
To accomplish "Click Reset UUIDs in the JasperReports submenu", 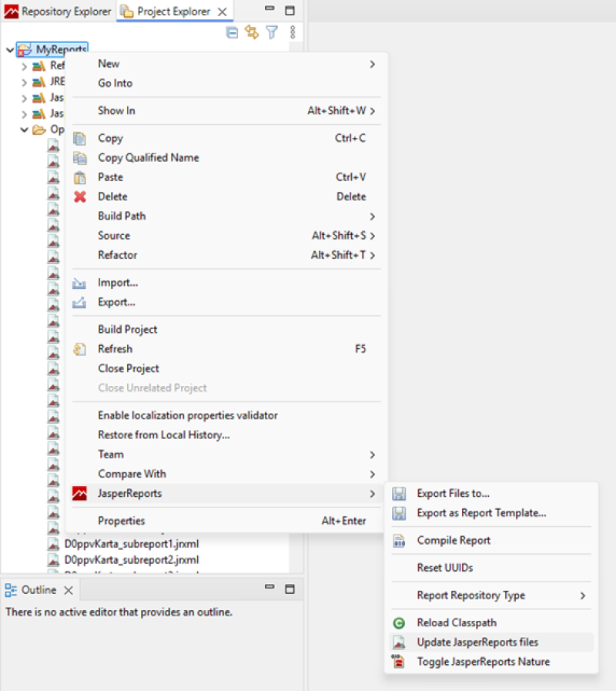I will (x=444, y=568).
